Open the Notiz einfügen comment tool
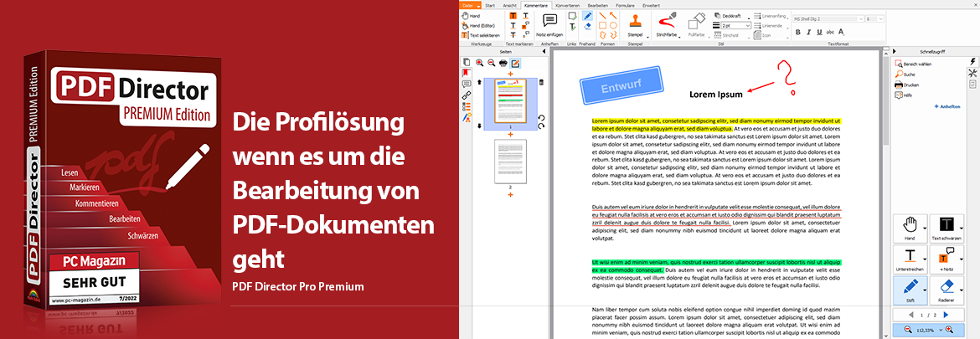Screen dimensions: 980x339 pos(549,24)
